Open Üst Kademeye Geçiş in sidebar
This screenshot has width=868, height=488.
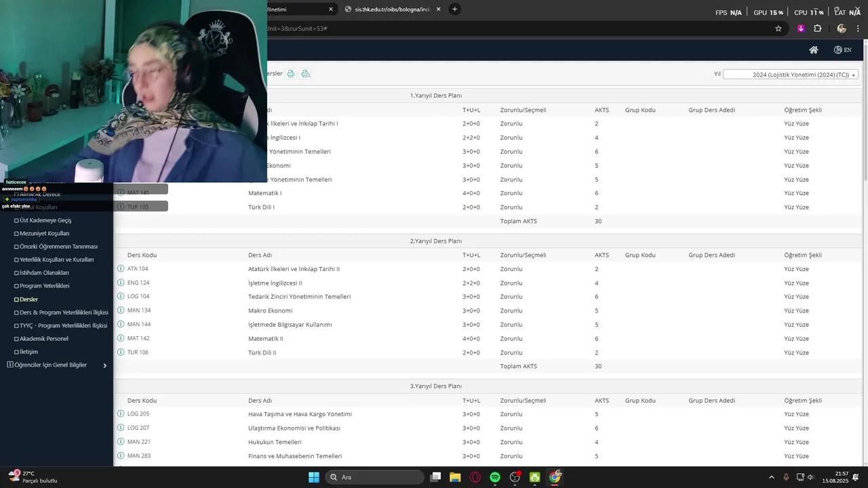(45, 220)
